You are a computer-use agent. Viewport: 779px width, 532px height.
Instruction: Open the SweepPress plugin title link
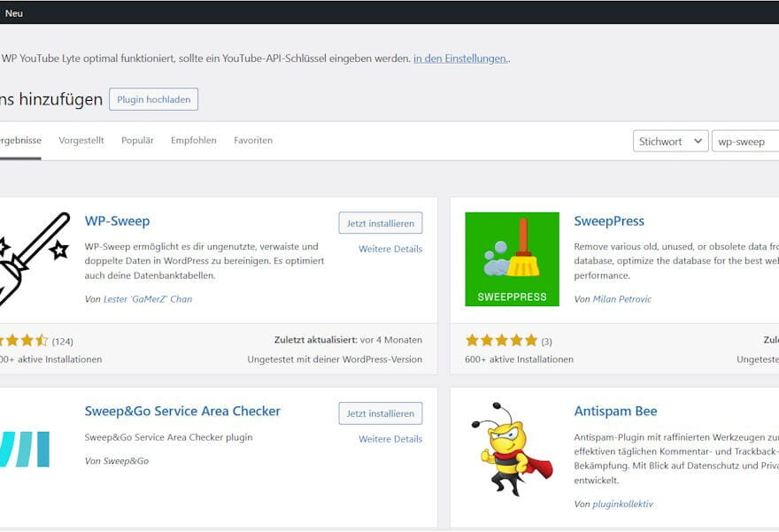[x=609, y=220]
